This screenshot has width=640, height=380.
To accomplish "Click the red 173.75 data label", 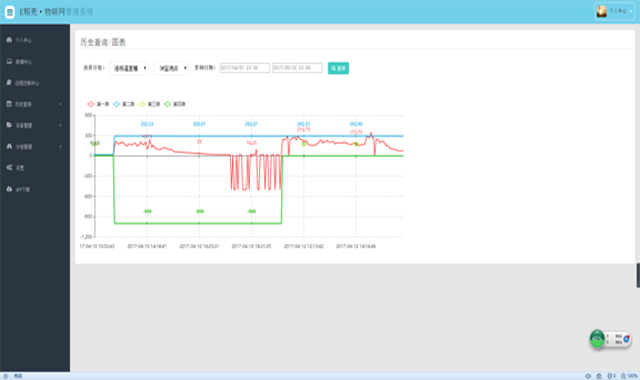I will 356,132.
